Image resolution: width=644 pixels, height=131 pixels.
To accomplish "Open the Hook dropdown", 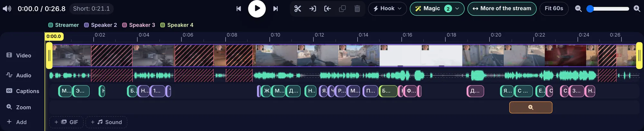I will tap(387, 9).
